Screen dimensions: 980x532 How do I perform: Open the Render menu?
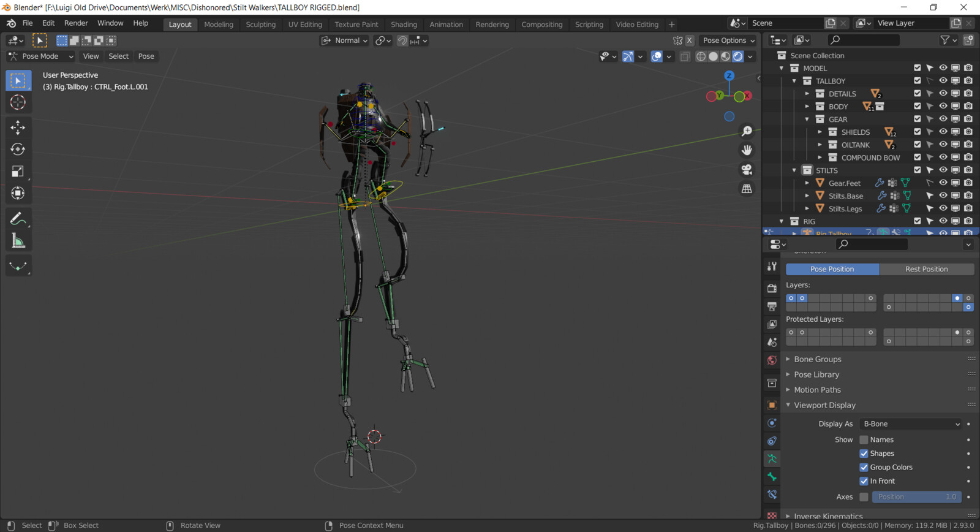[x=76, y=23]
